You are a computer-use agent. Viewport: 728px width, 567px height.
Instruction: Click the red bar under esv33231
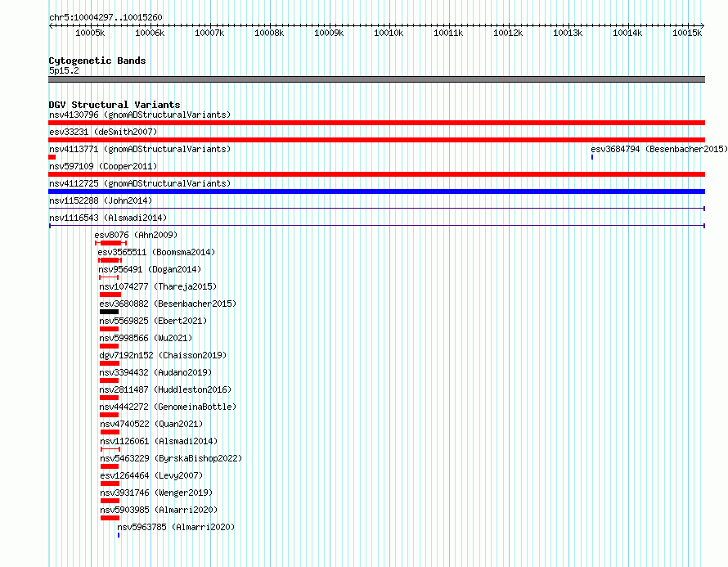click(x=376, y=140)
